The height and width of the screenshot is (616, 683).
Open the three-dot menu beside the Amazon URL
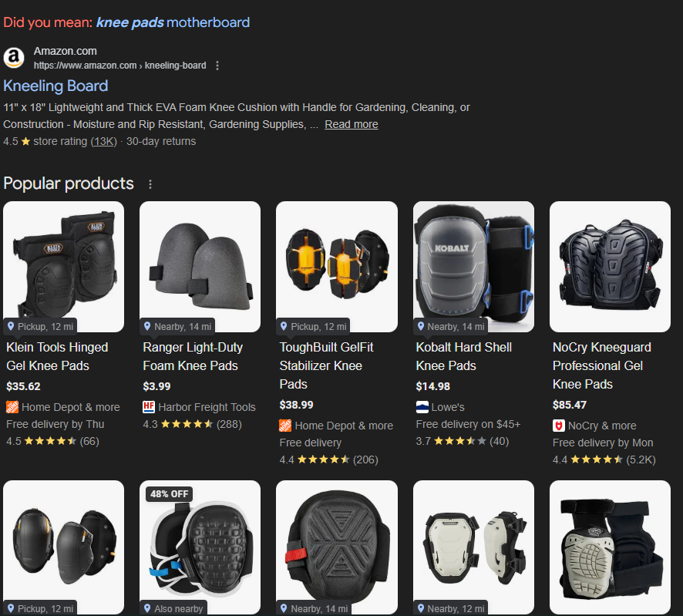[217, 66]
